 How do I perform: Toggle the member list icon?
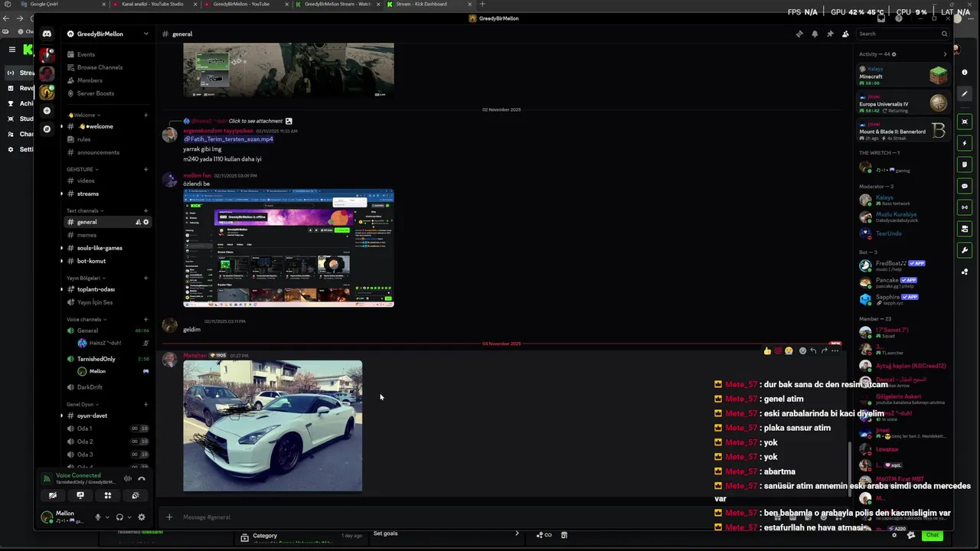tap(845, 34)
